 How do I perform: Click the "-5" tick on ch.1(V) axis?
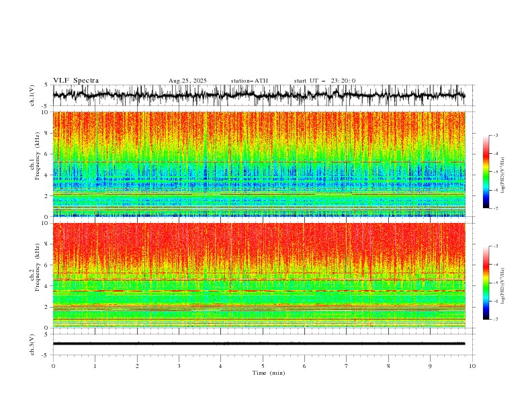tap(46, 106)
